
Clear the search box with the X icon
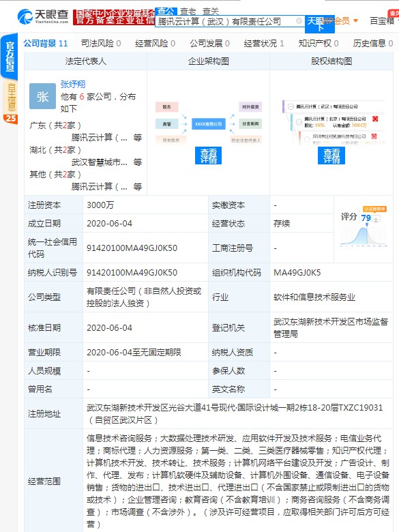point(299,21)
